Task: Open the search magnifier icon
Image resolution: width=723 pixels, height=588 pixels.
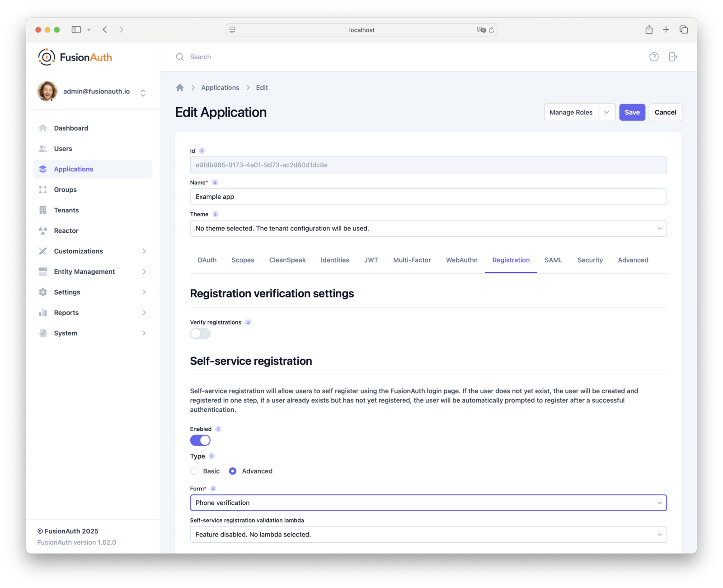Action: click(179, 56)
